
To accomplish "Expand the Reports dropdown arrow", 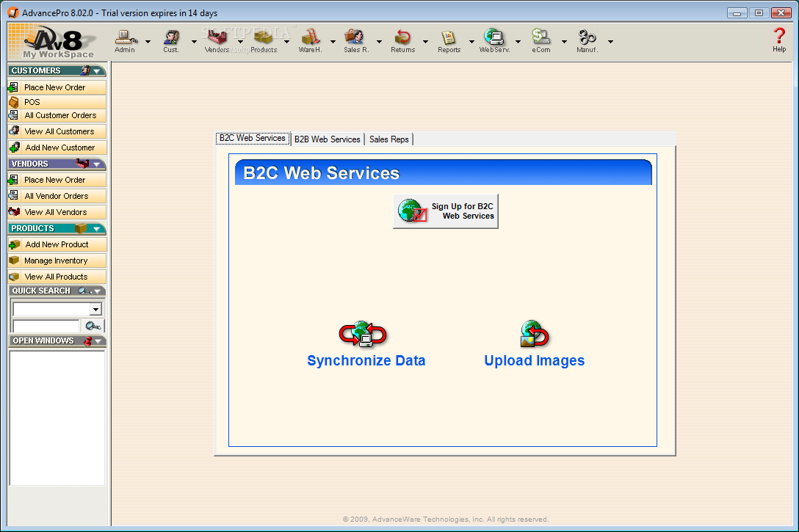I will pyautogui.click(x=472, y=42).
